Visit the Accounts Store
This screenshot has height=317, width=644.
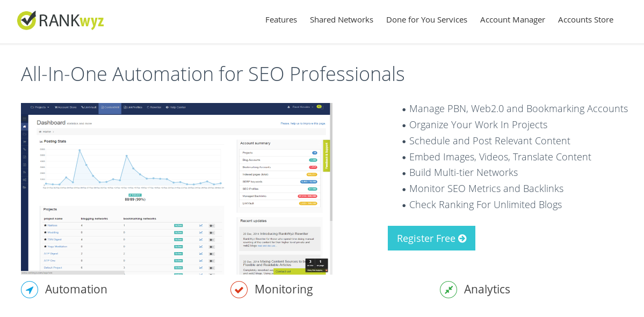(x=585, y=20)
